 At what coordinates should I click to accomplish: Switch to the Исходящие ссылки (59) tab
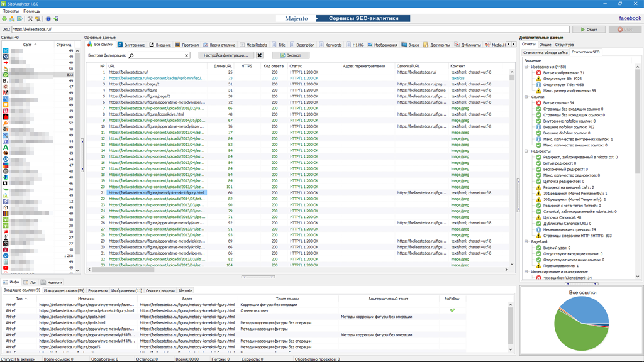(64, 290)
